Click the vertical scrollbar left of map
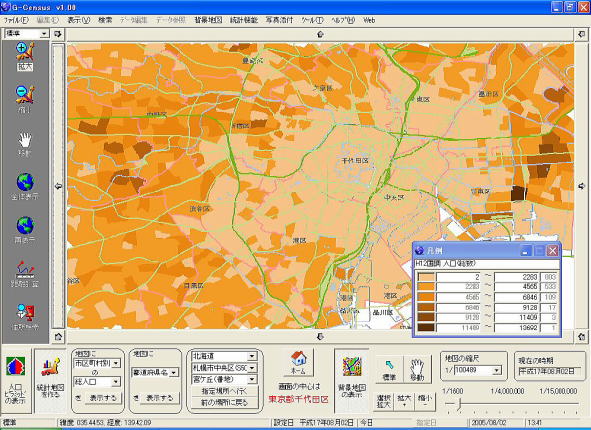The image size is (591, 430). [x=58, y=186]
